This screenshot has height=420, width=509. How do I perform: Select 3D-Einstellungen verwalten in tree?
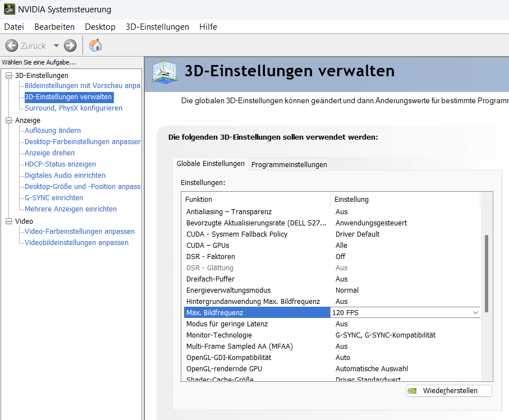click(69, 97)
